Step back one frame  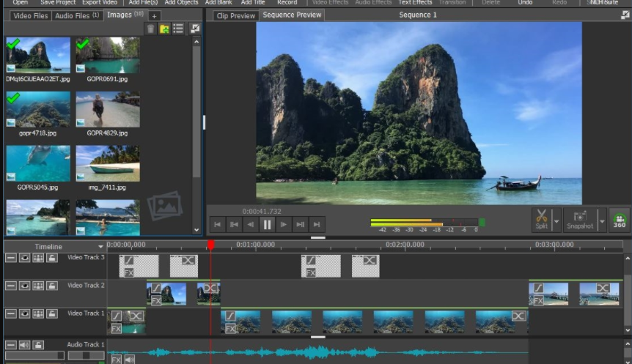[250, 225]
